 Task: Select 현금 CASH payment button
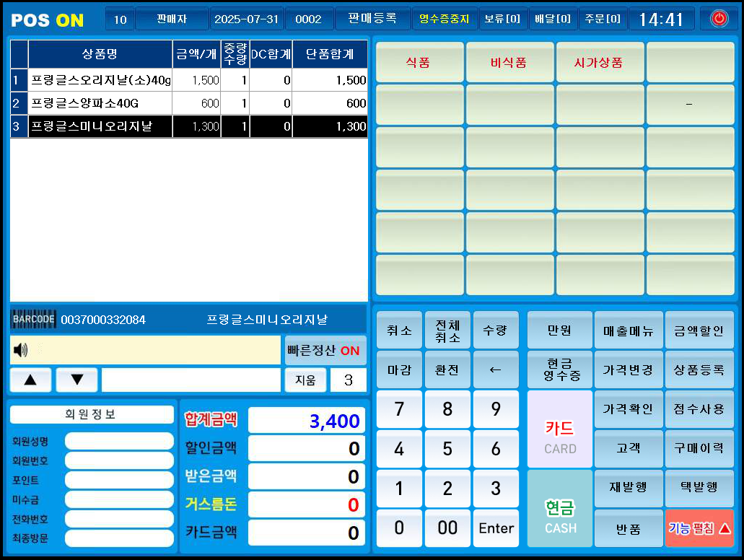(x=560, y=508)
